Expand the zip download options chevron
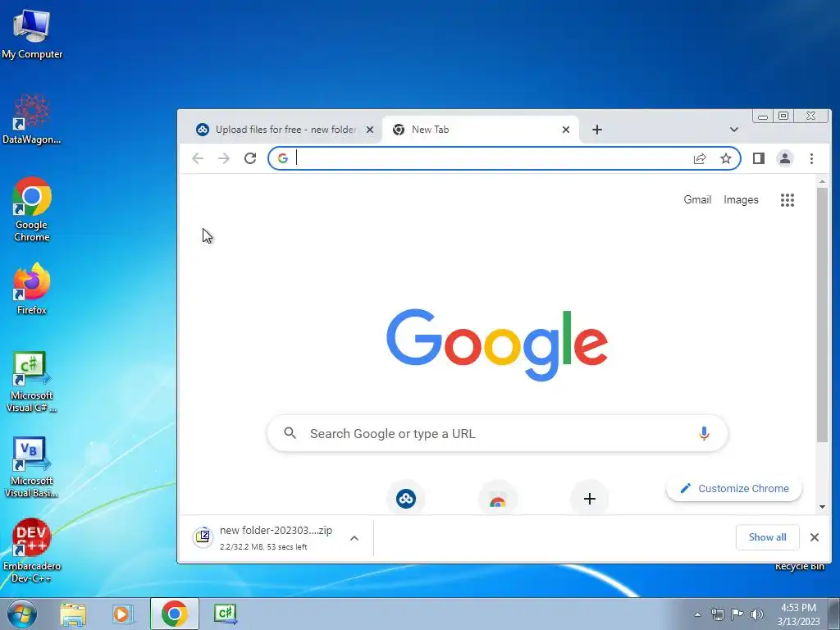840x630 pixels. [354, 538]
